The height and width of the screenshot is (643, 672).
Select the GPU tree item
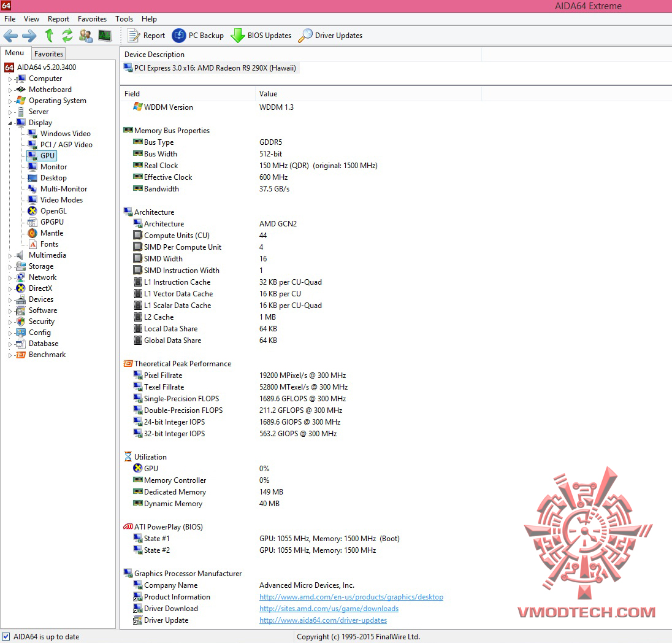47,156
